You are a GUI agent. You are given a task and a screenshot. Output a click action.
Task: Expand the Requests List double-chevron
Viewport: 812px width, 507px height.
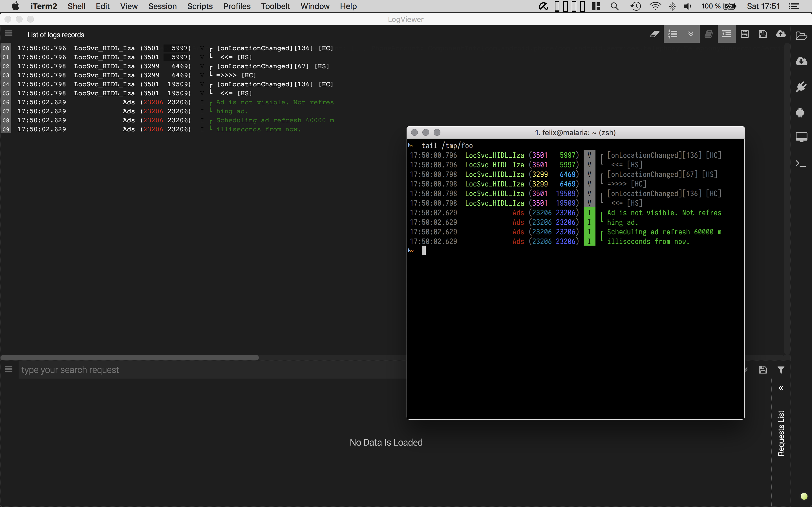(781, 388)
